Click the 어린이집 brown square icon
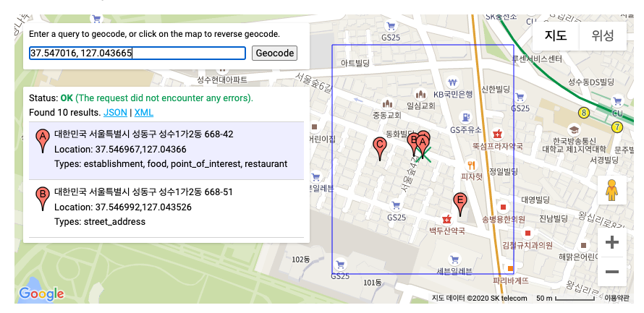Image resolution: width=644 pixels, height=313 pixels. (315, 127)
